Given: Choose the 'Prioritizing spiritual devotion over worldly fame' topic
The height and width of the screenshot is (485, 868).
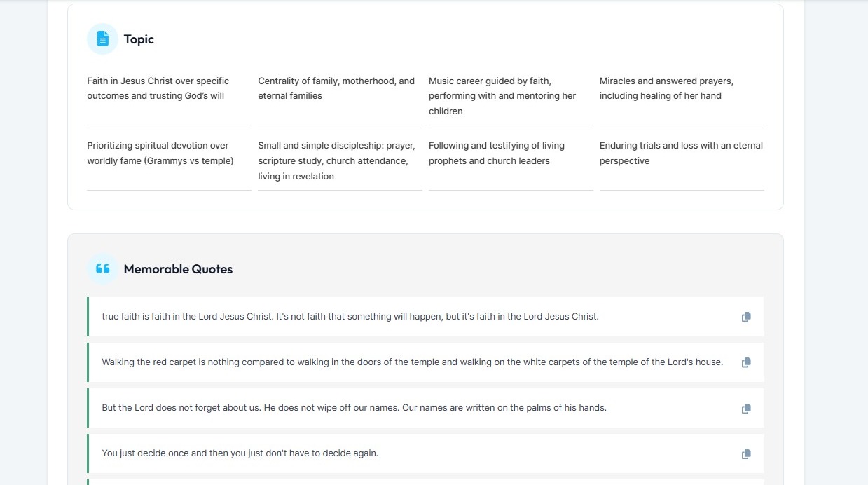Looking at the screenshot, I should click(160, 153).
